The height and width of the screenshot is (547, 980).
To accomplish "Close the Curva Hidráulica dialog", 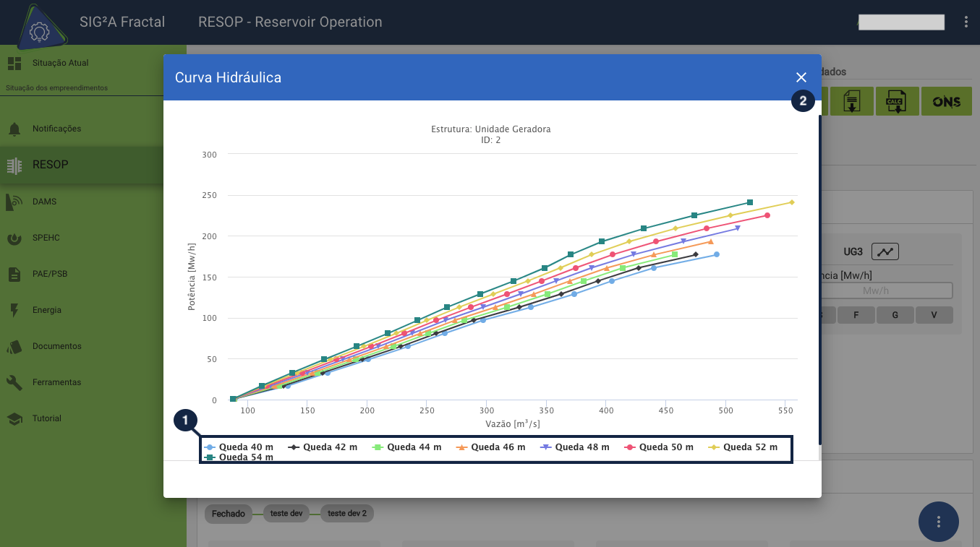I will click(x=801, y=77).
